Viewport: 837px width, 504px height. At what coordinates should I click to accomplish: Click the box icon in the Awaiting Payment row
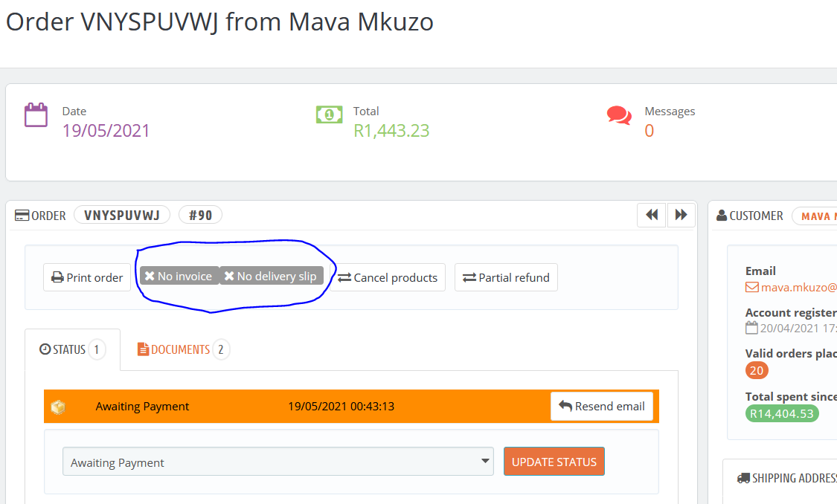pyautogui.click(x=57, y=407)
